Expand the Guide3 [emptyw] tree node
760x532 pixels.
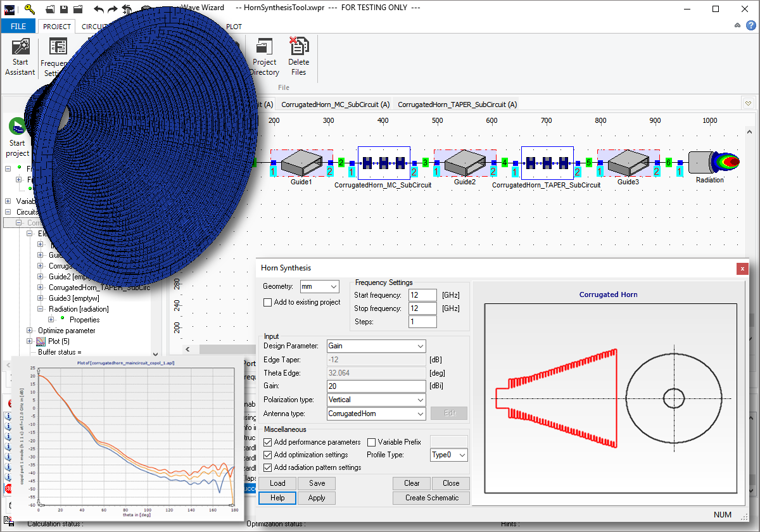coord(41,298)
